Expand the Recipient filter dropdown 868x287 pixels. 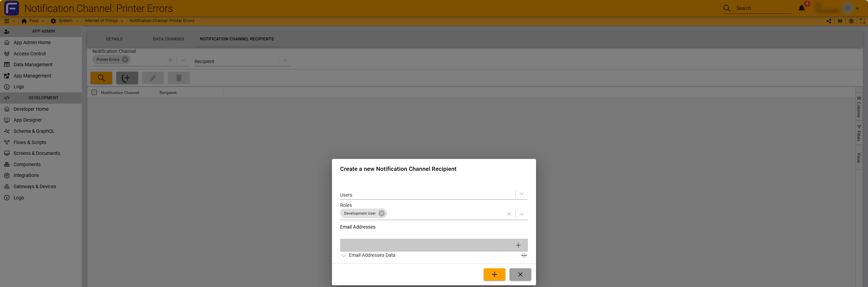point(285,60)
